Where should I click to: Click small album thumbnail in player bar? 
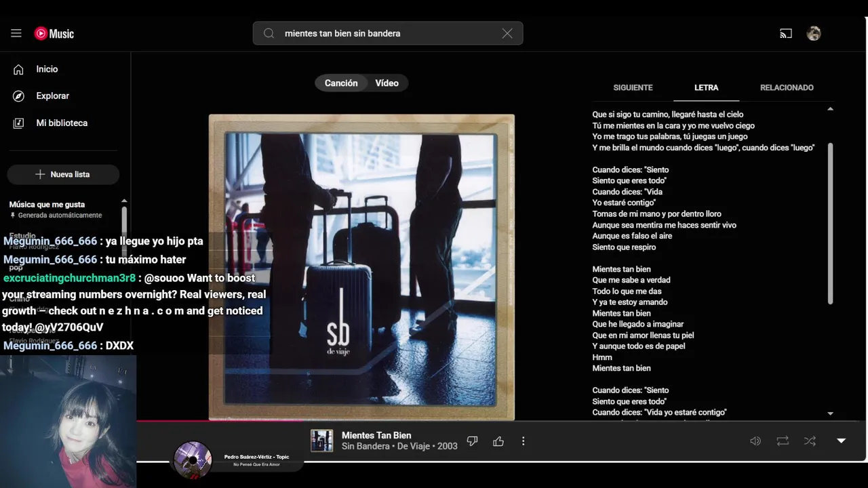[x=321, y=441]
